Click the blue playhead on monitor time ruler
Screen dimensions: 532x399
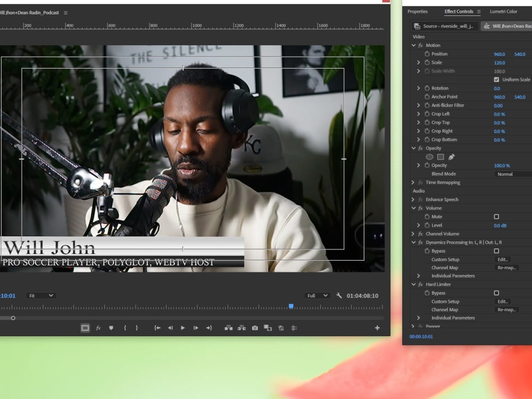[x=291, y=306]
